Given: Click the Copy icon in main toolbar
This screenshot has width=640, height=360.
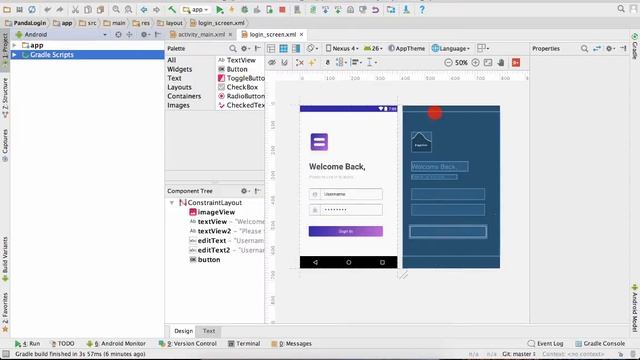Looking at the screenshot, I should 88,9.
